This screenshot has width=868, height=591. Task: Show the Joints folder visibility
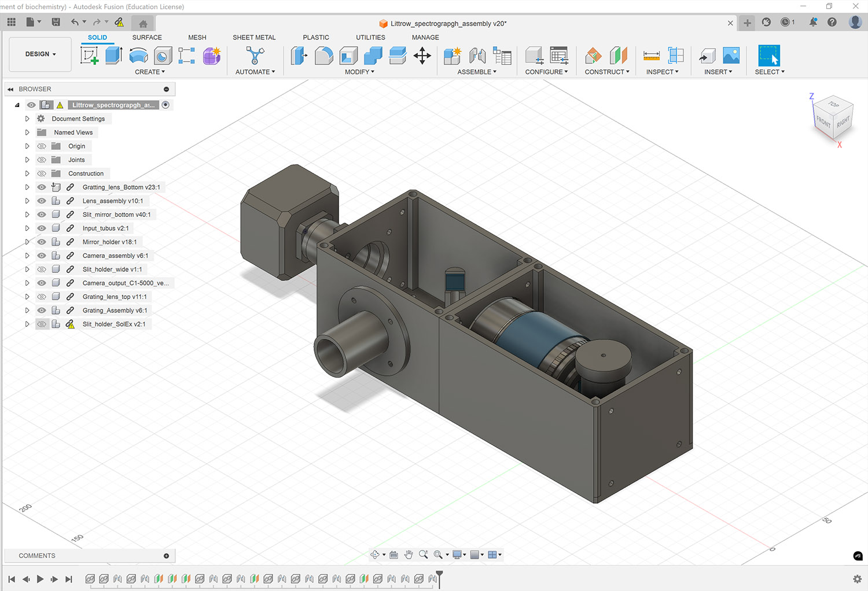[42, 160]
